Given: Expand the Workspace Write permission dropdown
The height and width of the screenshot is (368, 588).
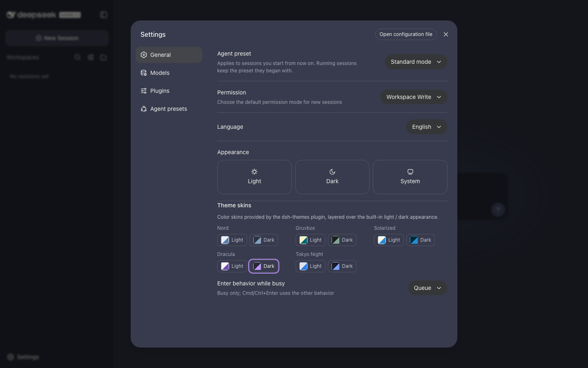Looking at the screenshot, I should click(x=414, y=97).
